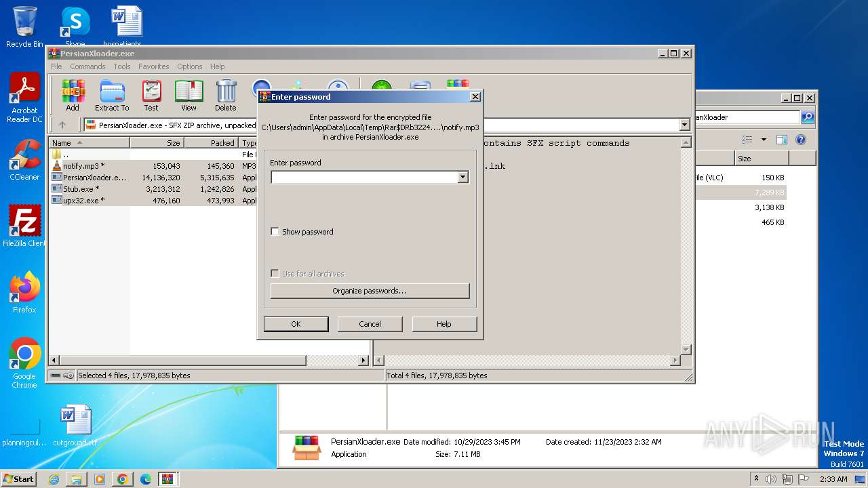The width and height of the screenshot is (868, 488).
Task: Click Organize passwords... button
Action: (x=370, y=291)
